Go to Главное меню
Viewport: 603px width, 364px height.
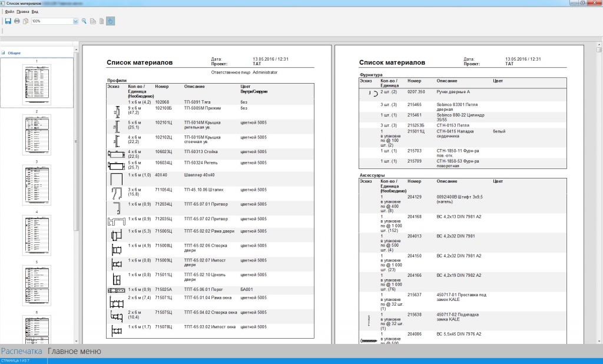click(x=74, y=351)
